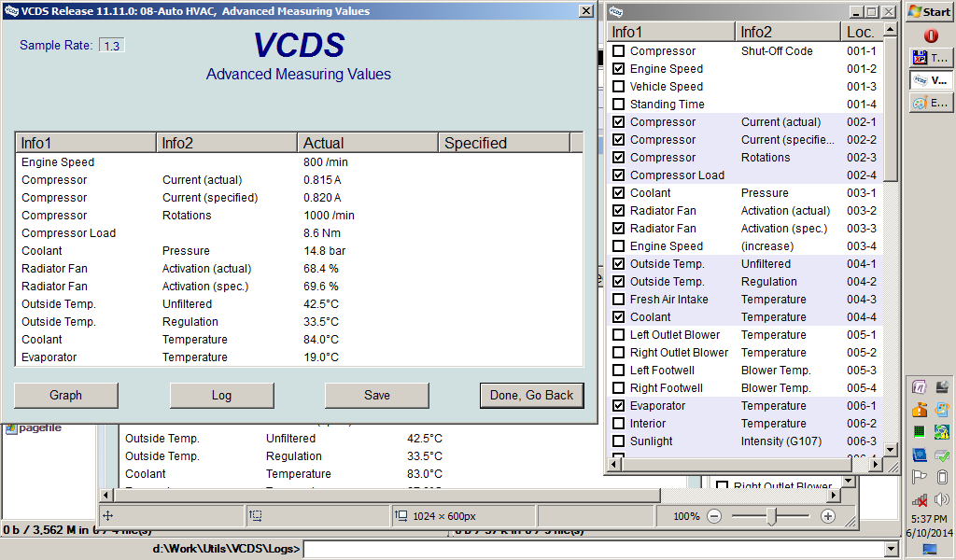Close the Advanced Measuring Values window
956x560 pixels.
[x=585, y=11]
